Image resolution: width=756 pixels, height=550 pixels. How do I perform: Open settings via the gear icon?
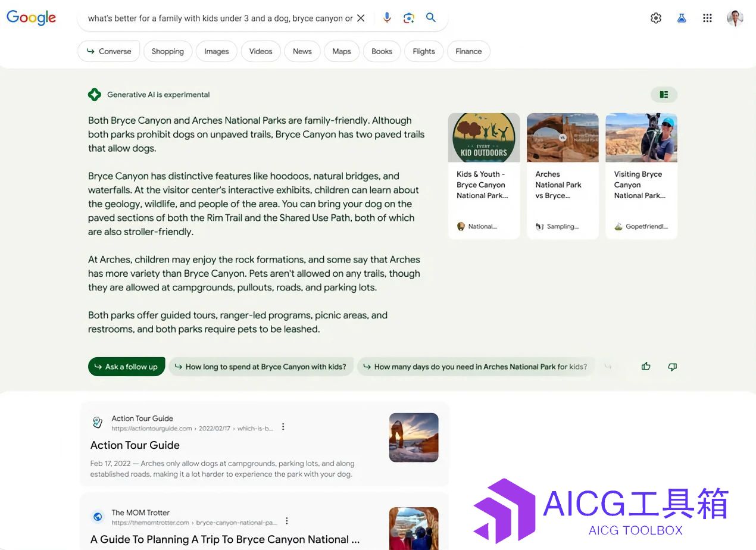coord(656,18)
